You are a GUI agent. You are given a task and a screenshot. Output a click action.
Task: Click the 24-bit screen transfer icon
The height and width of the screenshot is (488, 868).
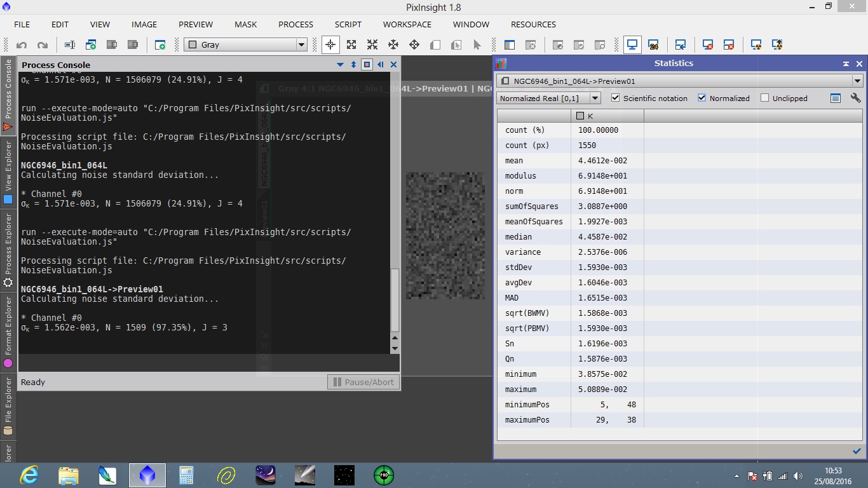pyautogui.click(x=653, y=44)
